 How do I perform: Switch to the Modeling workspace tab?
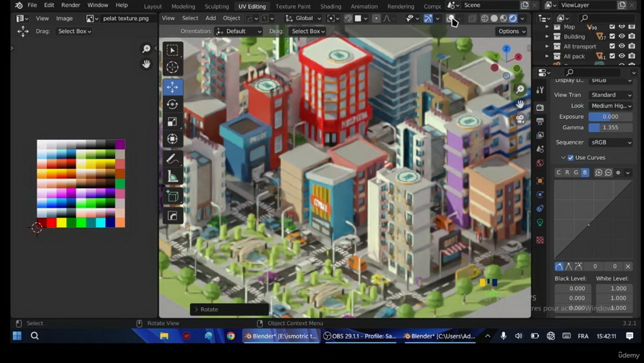click(183, 6)
